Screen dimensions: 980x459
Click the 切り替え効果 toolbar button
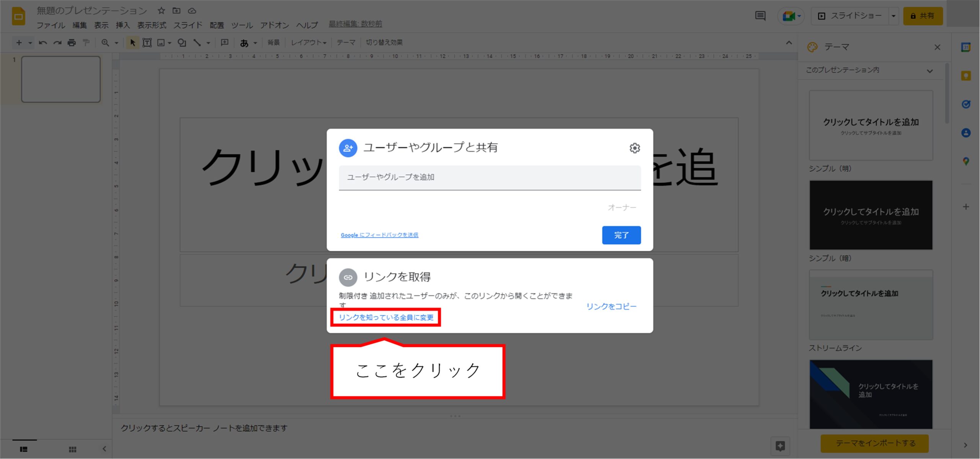click(384, 42)
